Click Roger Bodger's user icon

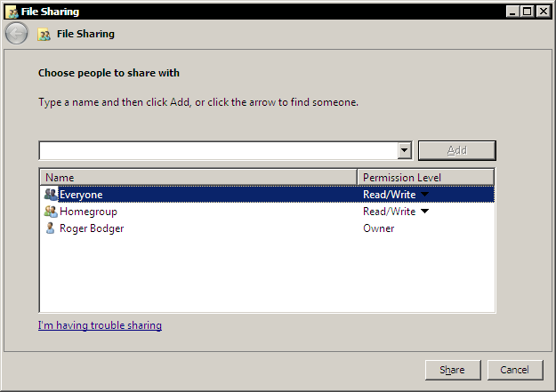coord(51,228)
